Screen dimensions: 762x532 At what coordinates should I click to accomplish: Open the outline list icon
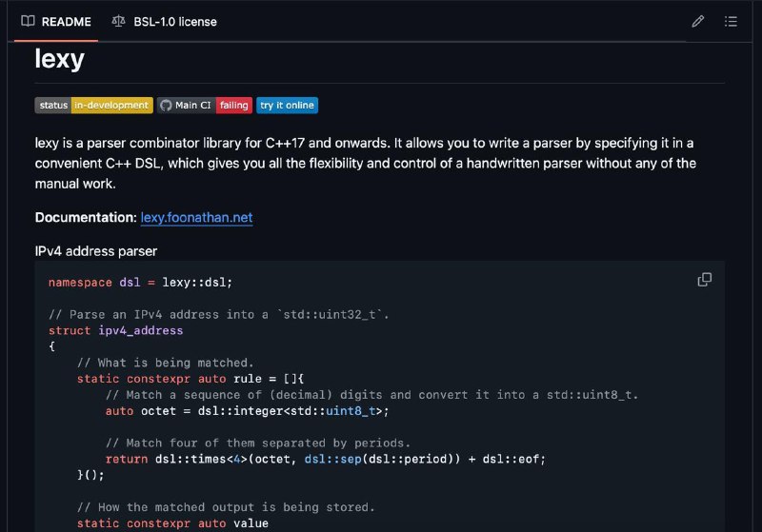coord(731,21)
